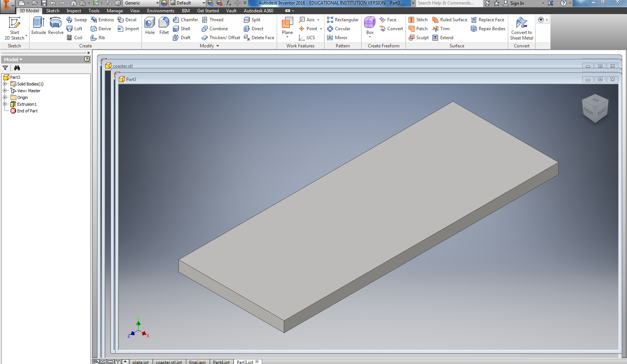Start a new 2D Sketch

tap(15, 28)
